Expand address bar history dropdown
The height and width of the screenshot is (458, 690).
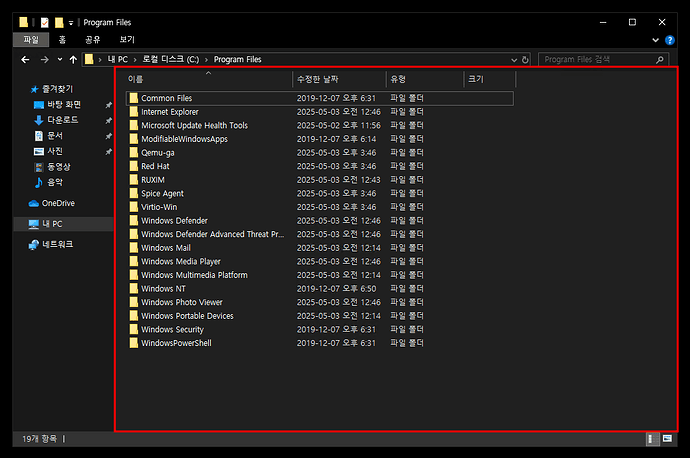pos(514,60)
